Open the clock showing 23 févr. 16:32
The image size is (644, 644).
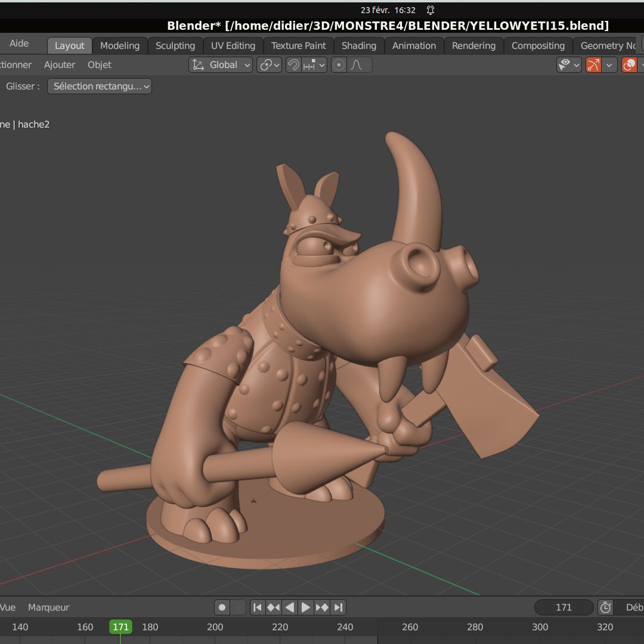click(388, 10)
